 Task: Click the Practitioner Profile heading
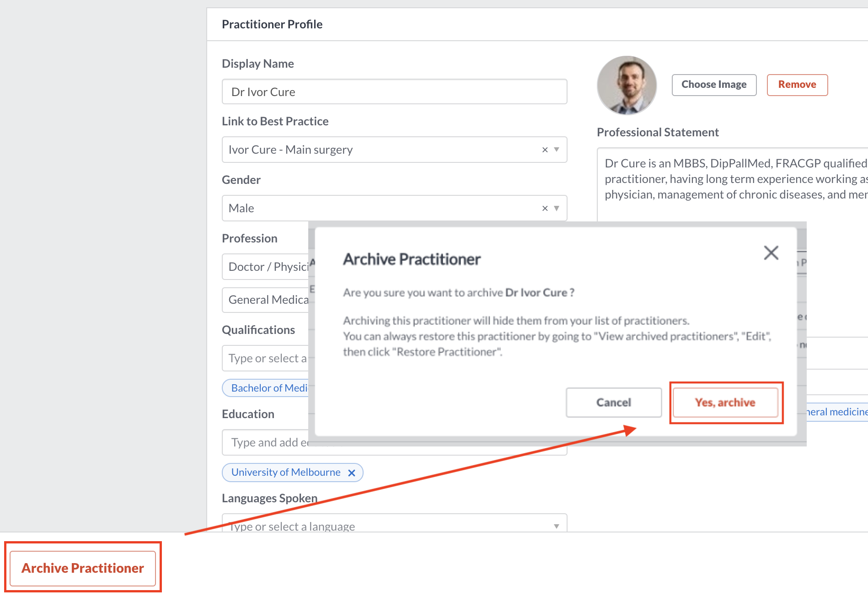tap(272, 24)
